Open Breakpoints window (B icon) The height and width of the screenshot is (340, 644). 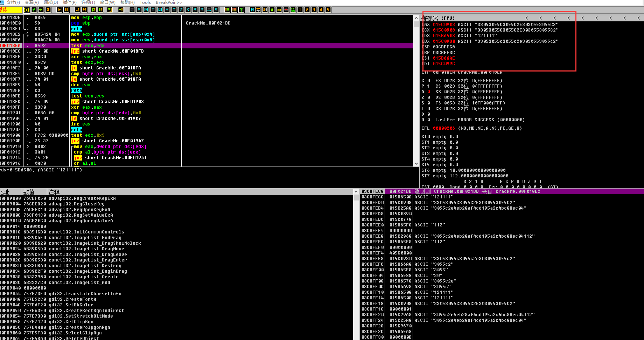[195, 10]
